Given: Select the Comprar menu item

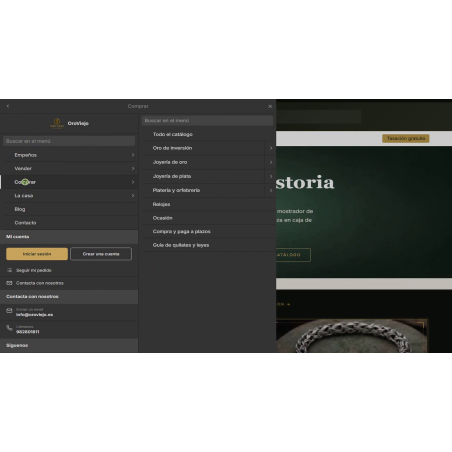Looking at the screenshot, I should (25, 182).
